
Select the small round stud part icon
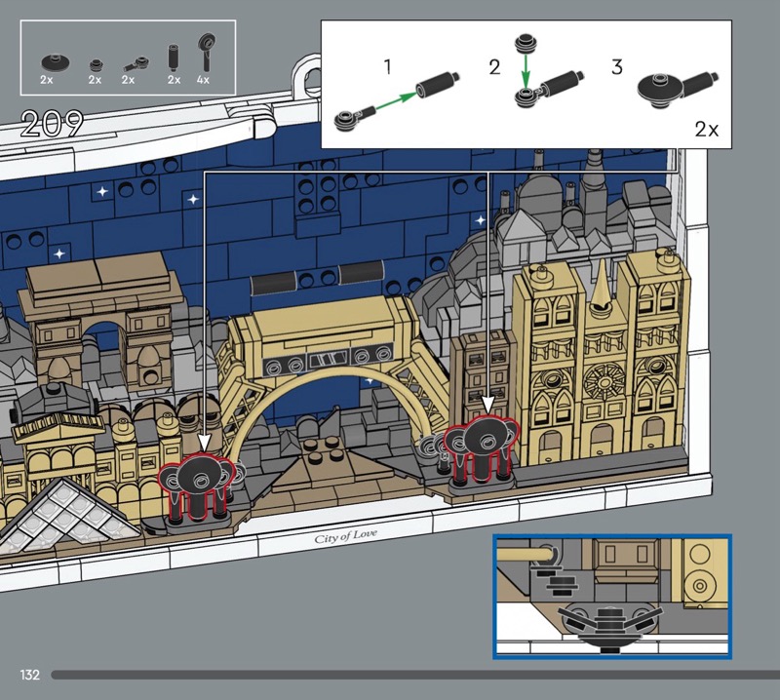96,64
